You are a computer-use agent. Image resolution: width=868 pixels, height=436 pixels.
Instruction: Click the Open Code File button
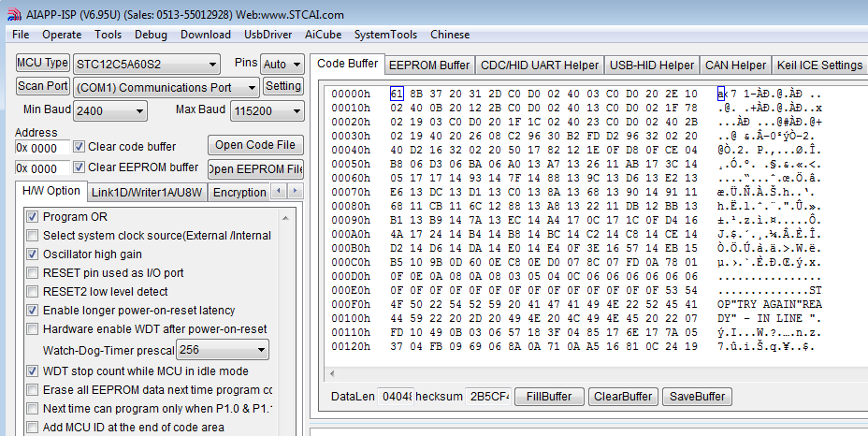click(x=254, y=145)
